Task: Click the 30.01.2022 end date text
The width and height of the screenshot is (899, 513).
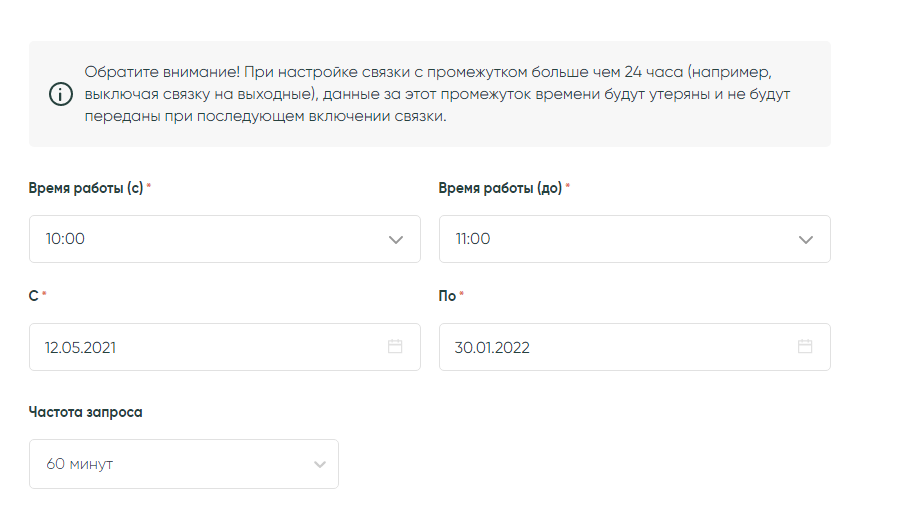Action: [492, 348]
